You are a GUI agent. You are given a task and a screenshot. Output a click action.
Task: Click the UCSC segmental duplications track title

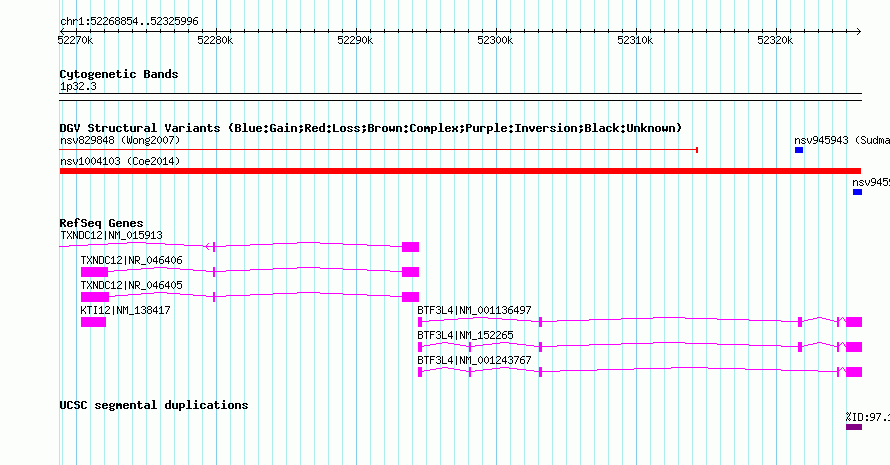[154, 405]
